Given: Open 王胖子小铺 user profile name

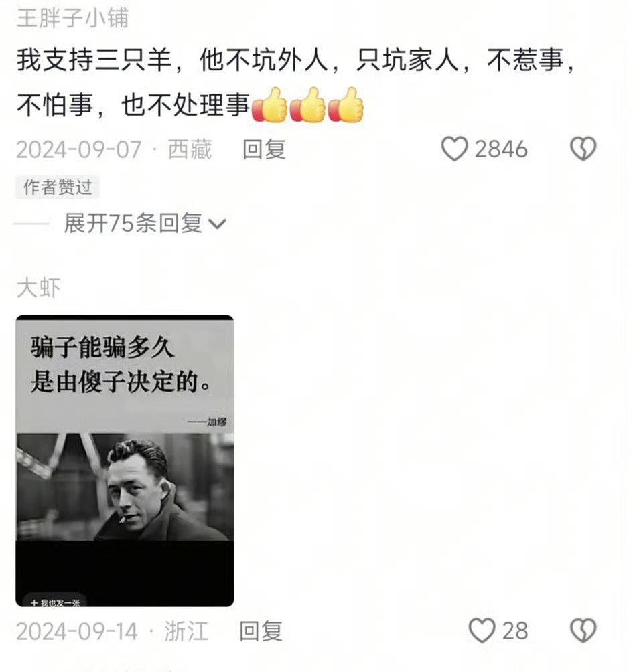Looking at the screenshot, I should (72, 17).
